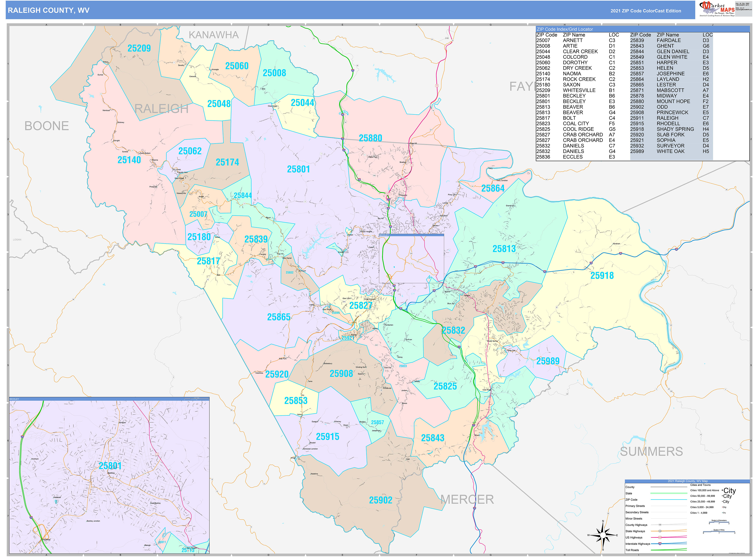Click the State Highways circle shield icon
Viewport: 756px width, 557px height.
click(x=660, y=531)
